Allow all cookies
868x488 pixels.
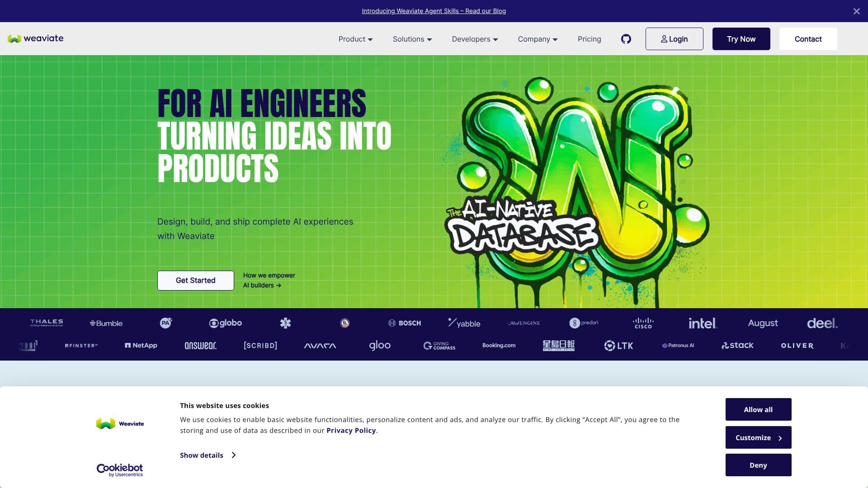pos(758,409)
